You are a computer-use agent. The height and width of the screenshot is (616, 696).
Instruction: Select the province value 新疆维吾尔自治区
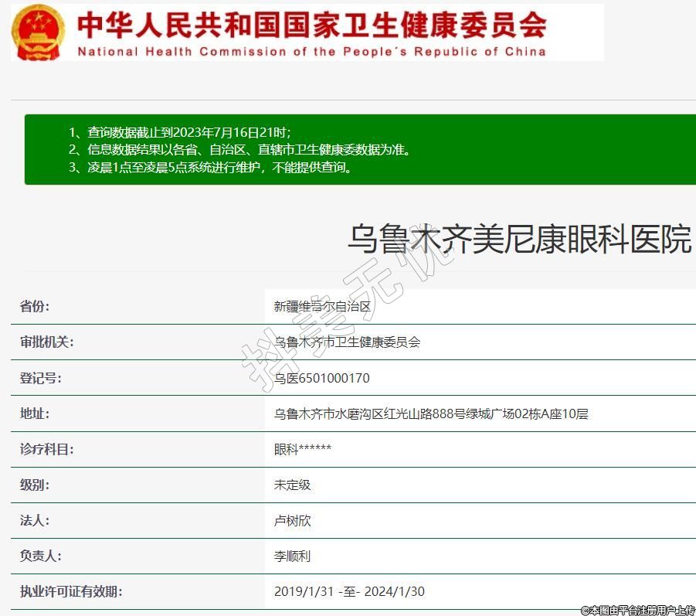coord(323,307)
